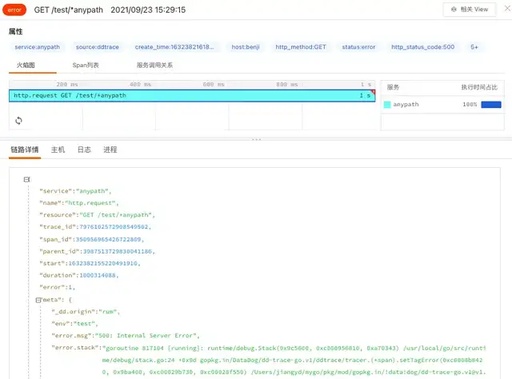Open the related View button
This screenshot has width=512, height=379.
[x=469, y=9]
